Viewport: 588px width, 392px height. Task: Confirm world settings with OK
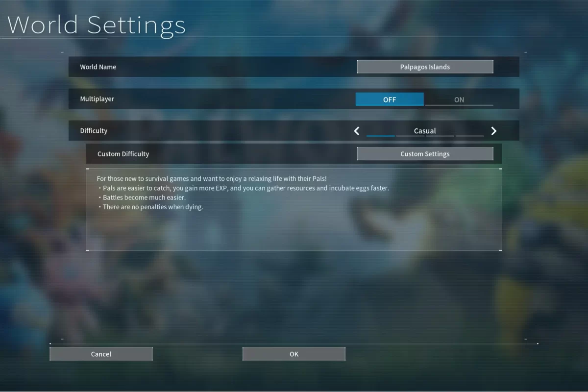click(x=294, y=354)
